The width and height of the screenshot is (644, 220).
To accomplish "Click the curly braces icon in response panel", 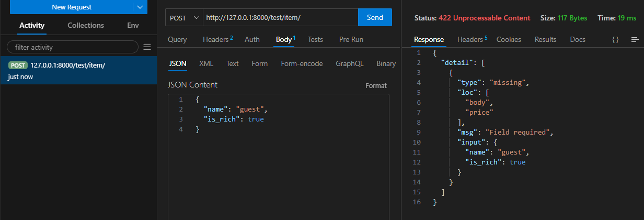I will pyautogui.click(x=615, y=39).
